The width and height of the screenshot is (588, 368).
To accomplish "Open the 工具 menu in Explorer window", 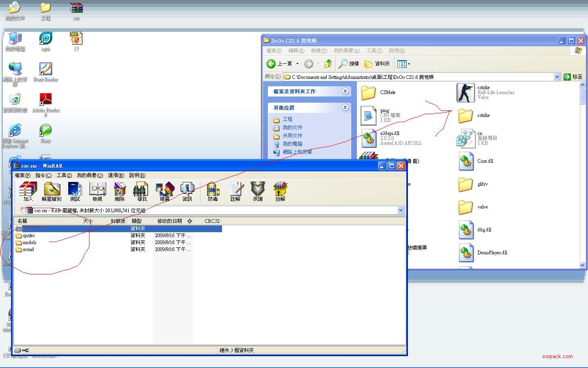I will tap(374, 51).
